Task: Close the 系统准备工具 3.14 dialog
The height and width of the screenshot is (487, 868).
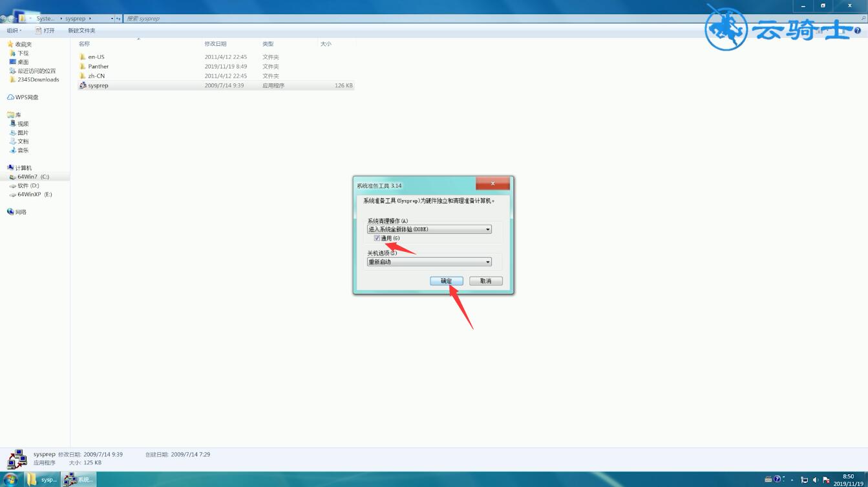Action: pos(492,183)
